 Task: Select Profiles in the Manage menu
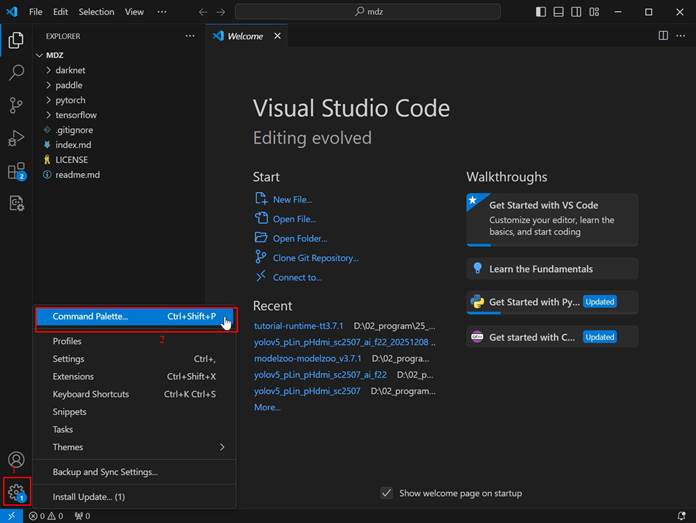coord(135,341)
